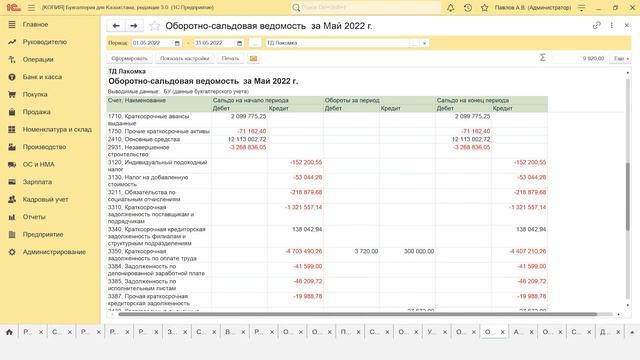Image resolution: width=640 pixels, height=360 pixels.
Task: Open the history clock icon
Action: click(468, 8)
